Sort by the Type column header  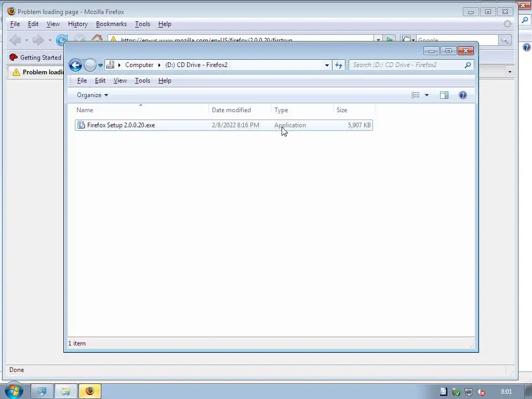[302, 110]
